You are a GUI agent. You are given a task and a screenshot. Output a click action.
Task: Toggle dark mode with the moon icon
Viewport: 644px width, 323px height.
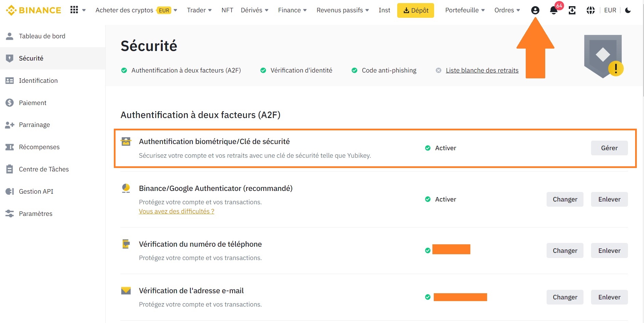pos(628,10)
